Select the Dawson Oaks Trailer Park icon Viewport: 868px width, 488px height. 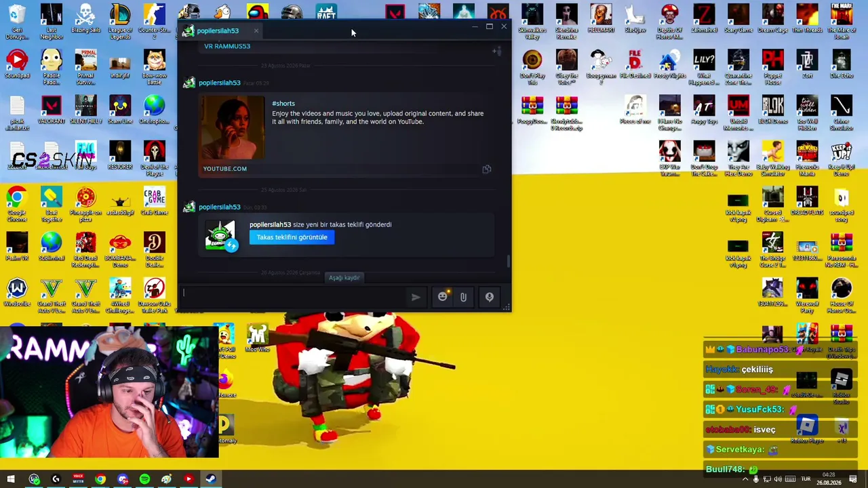coord(155,296)
